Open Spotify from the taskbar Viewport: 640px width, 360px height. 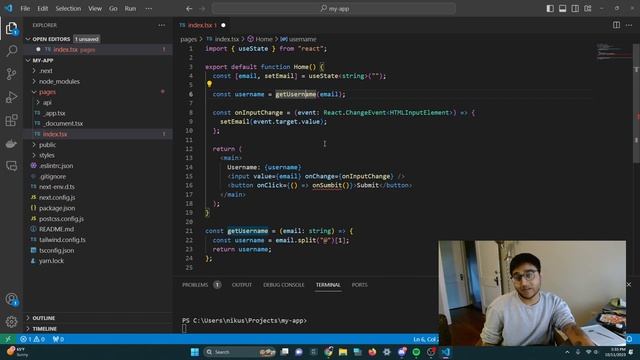pyautogui.click(x=416, y=352)
